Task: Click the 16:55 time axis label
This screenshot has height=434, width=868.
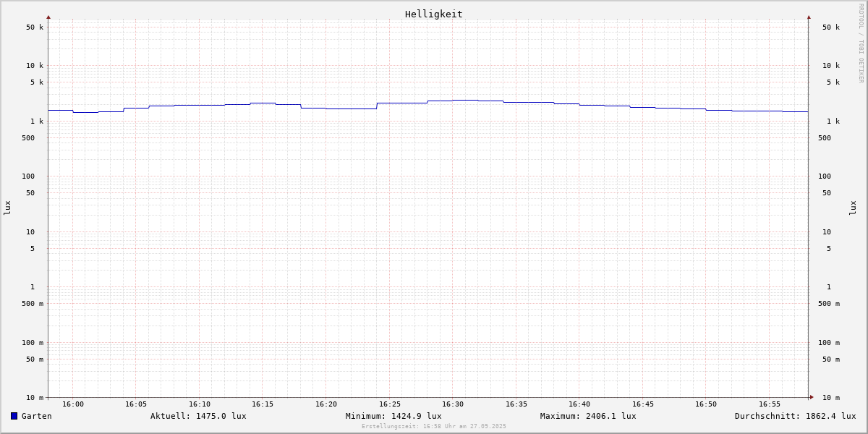Action: [770, 404]
